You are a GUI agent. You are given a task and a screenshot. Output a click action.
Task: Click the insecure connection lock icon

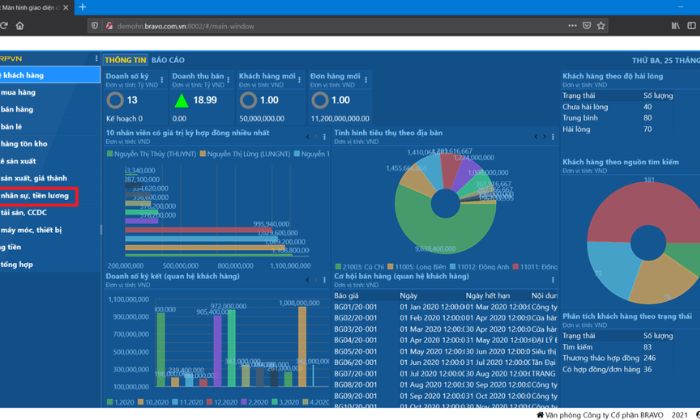tap(109, 26)
